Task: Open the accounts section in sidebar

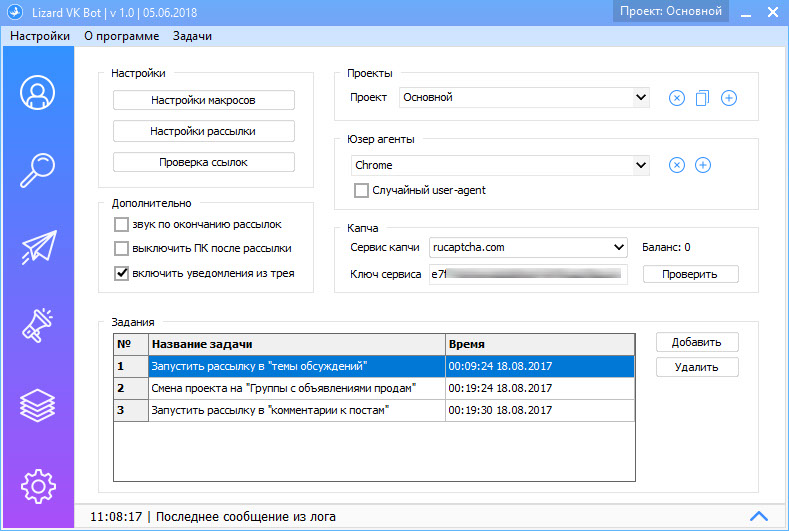Action: pos(37,93)
